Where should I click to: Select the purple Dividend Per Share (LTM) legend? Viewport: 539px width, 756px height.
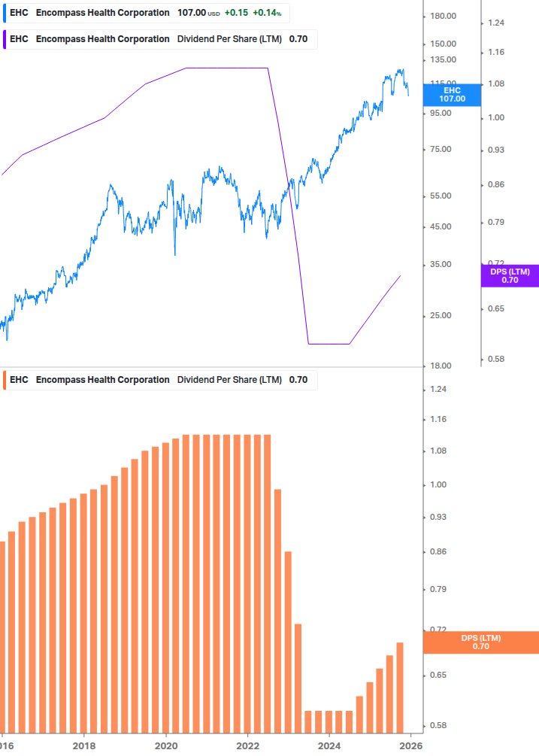click(x=160, y=40)
